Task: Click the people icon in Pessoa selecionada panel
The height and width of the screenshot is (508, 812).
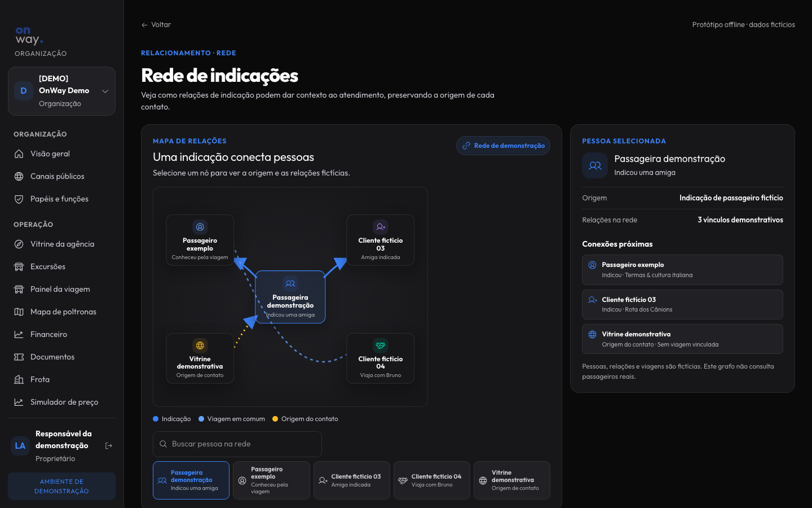Action: pyautogui.click(x=595, y=165)
